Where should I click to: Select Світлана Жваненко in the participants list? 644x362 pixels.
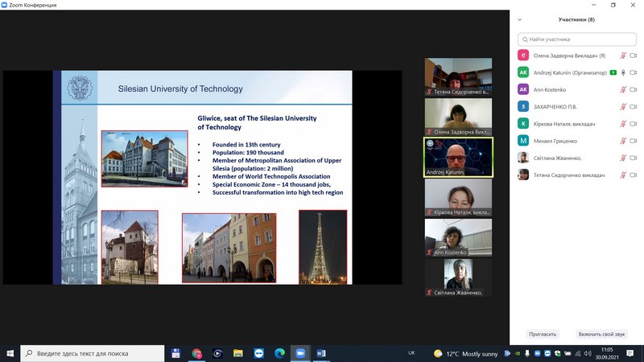(555, 158)
